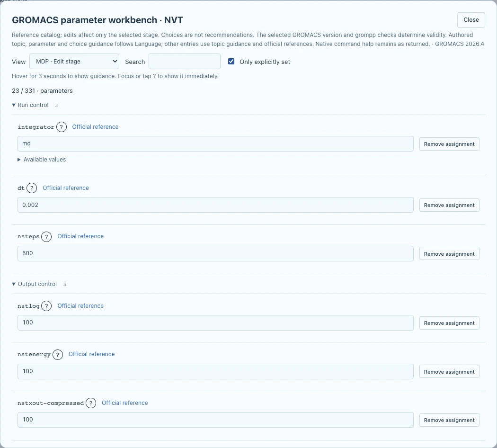The image size is (497, 448).
Task: Open Official reference link for nstenergy
Action: (x=92, y=354)
